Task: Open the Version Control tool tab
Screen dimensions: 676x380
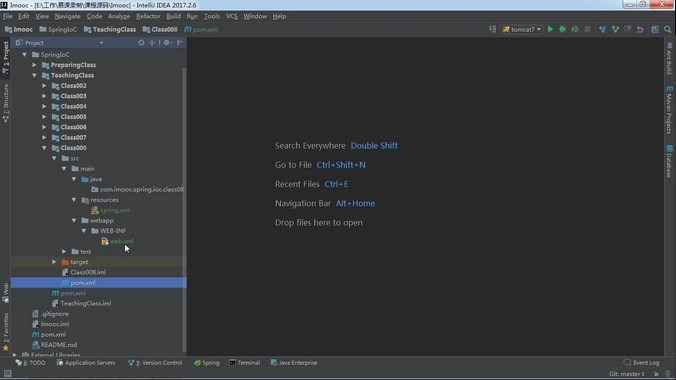Action: [x=155, y=363]
